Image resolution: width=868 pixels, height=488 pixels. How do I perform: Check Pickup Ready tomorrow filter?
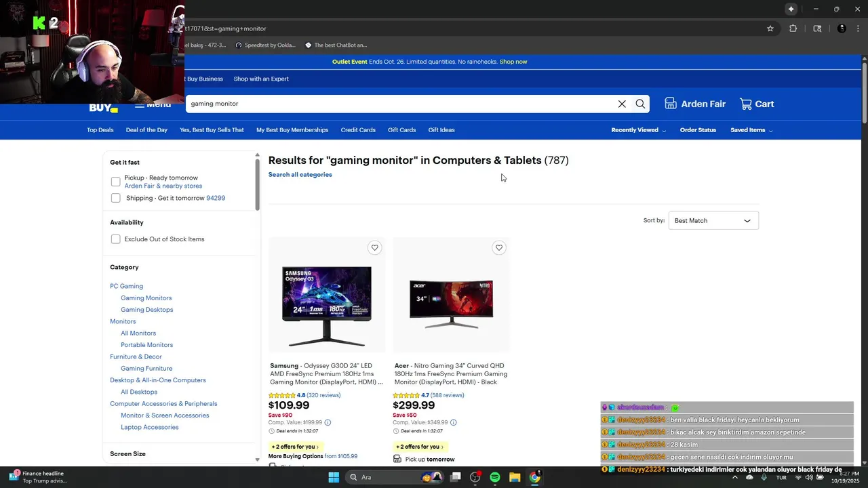point(116,182)
